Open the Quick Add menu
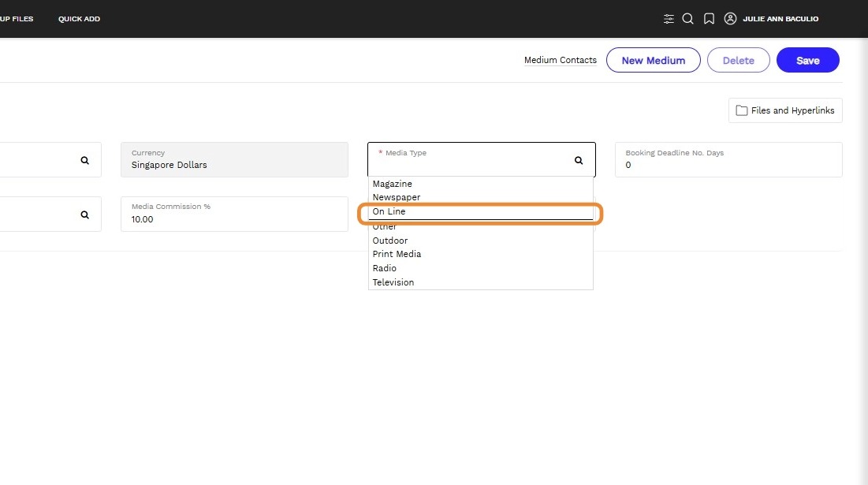This screenshot has height=485, width=868. (79, 19)
